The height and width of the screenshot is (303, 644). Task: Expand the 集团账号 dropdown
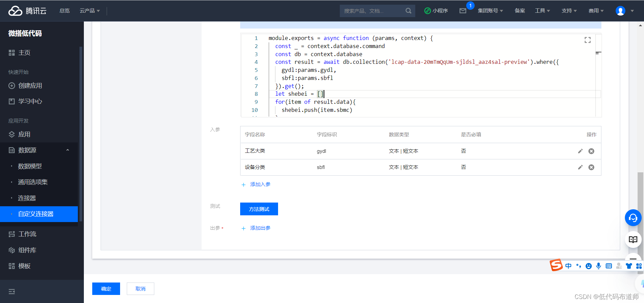click(x=490, y=11)
